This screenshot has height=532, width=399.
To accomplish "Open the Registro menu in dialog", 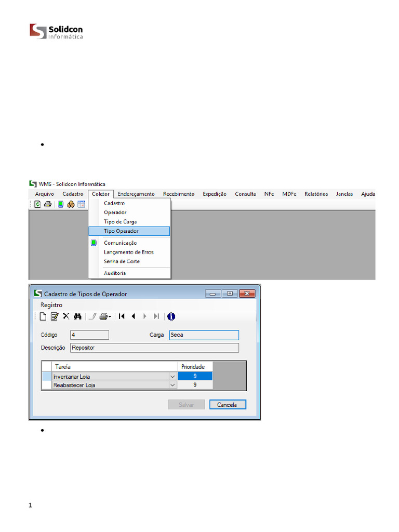I will pos(51,305).
